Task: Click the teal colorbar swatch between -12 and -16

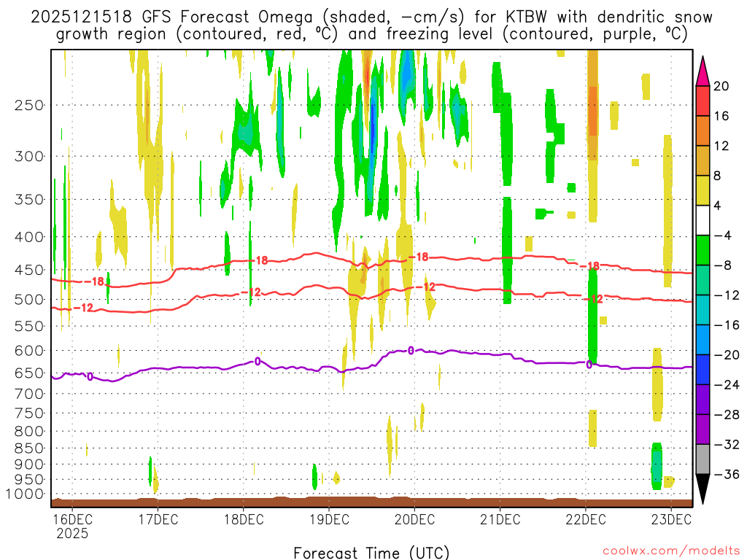Action: pos(703,310)
